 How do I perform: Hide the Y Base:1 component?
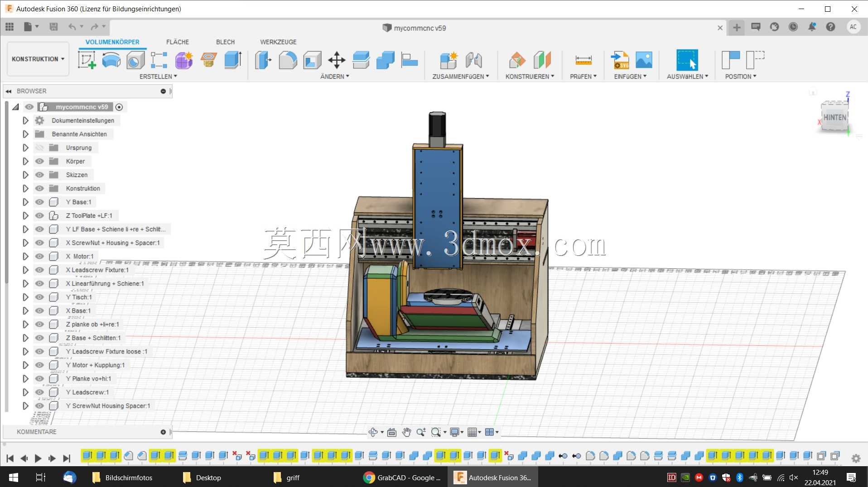[x=40, y=202]
